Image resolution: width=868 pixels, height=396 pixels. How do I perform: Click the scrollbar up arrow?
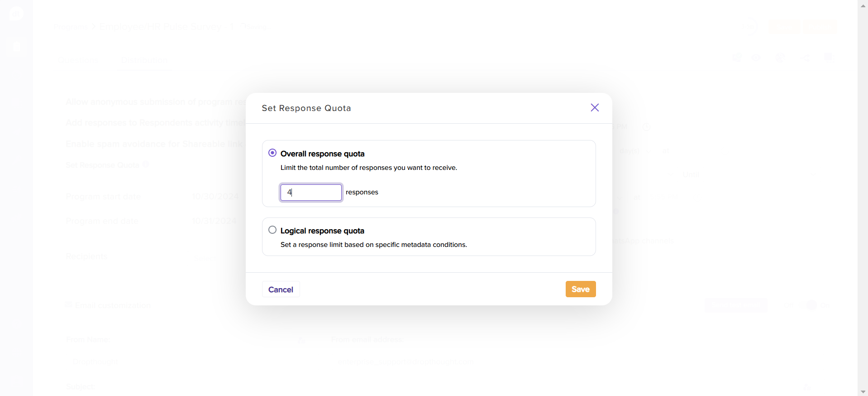(x=863, y=6)
